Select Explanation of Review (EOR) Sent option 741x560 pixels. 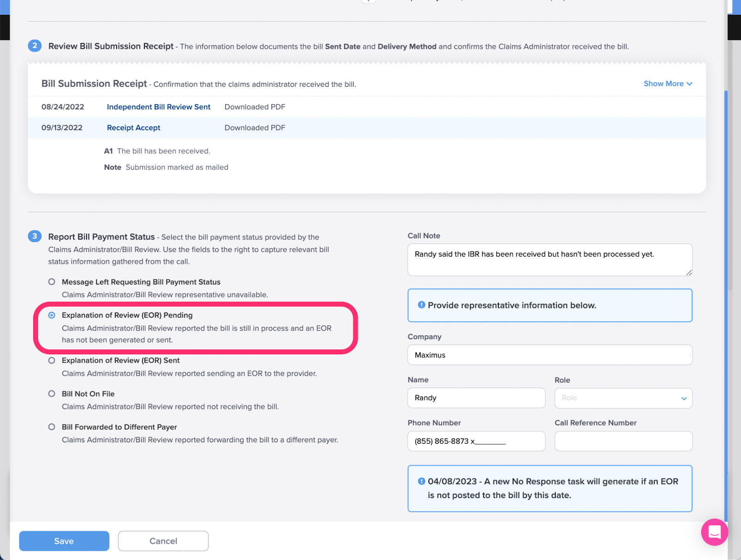click(x=51, y=360)
